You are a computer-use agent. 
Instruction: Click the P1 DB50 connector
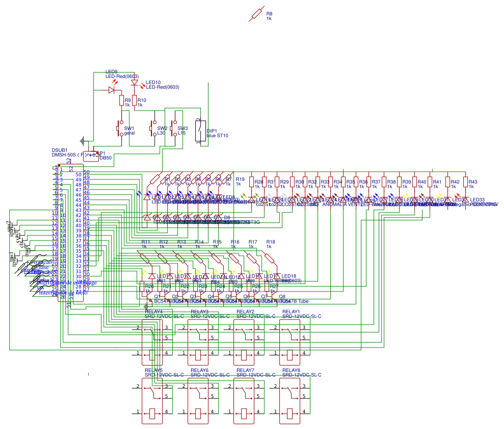(x=91, y=154)
